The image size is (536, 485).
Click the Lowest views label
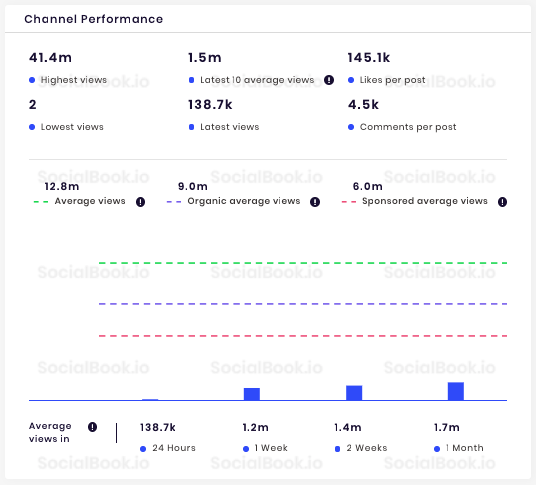point(72,127)
